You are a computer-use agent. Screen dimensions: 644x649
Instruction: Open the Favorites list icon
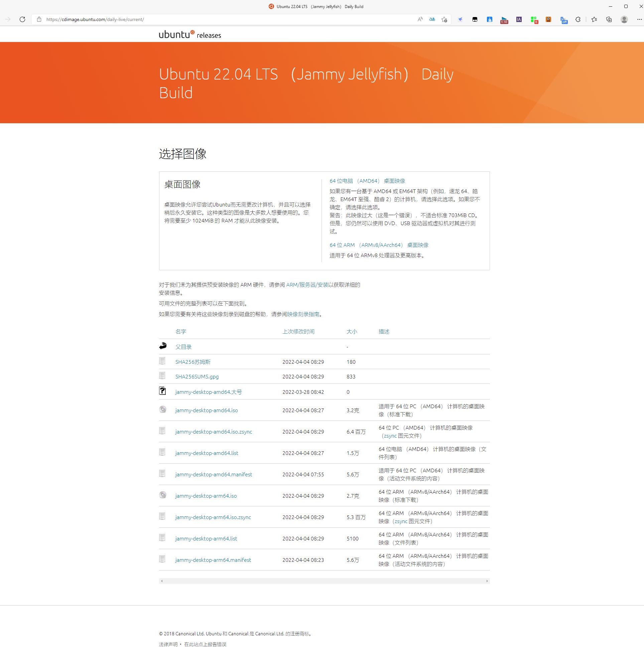tap(594, 19)
